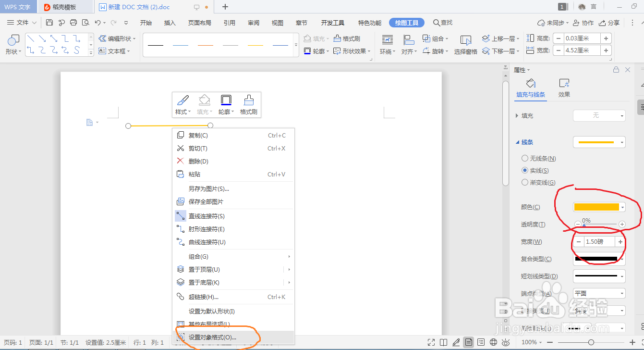Open the 形状 shapes gallery button
The height and width of the screenshot is (350, 644).
13,45
